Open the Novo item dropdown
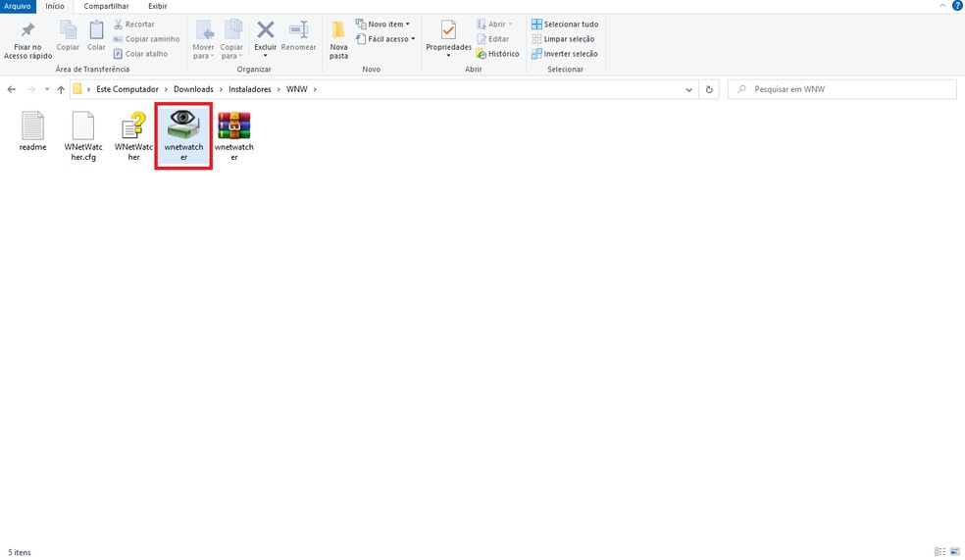The width and height of the screenshot is (965, 560). click(x=382, y=24)
